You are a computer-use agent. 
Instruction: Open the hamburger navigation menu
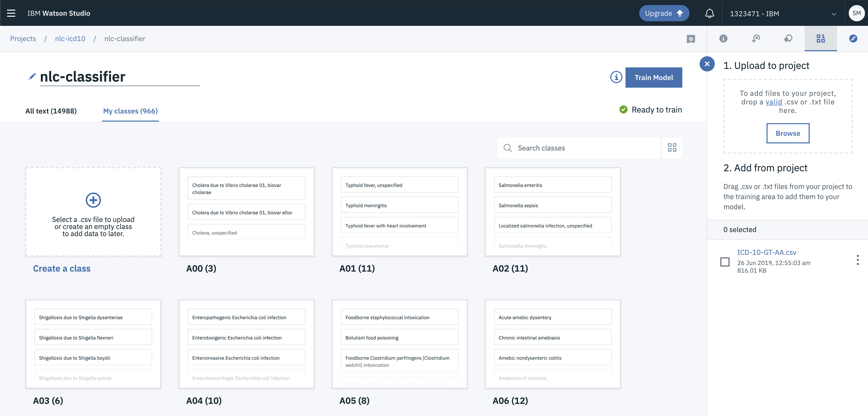(11, 13)
